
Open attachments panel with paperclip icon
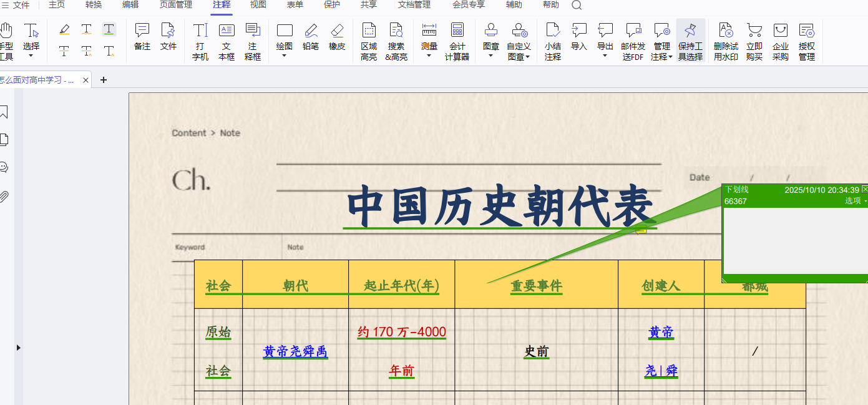pos(4,197)
